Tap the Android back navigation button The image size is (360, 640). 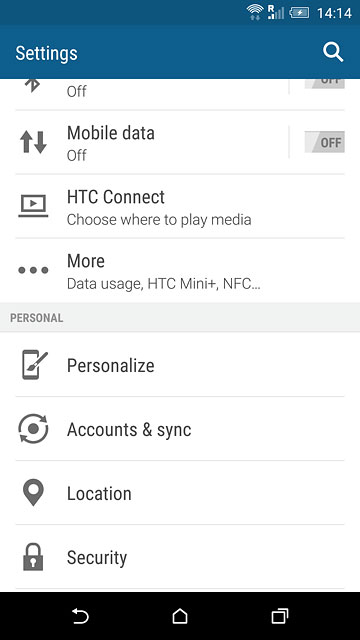coord(80,616)
